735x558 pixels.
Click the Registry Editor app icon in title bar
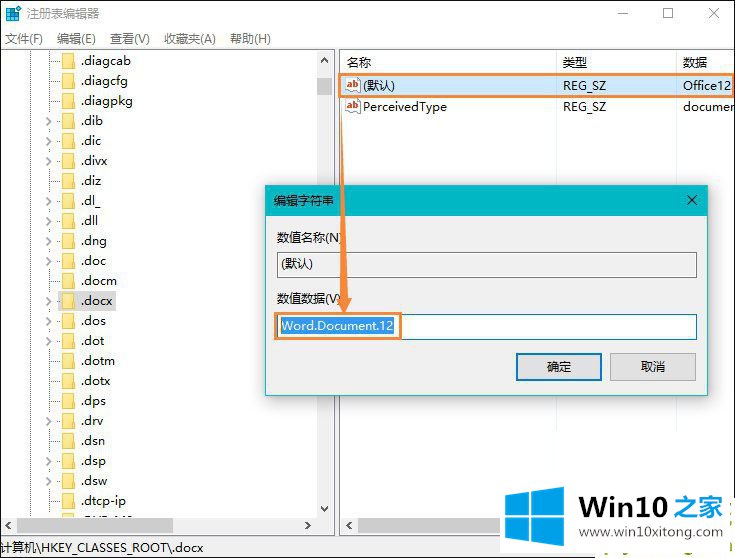pyautogui.click(x=13, y=13)
